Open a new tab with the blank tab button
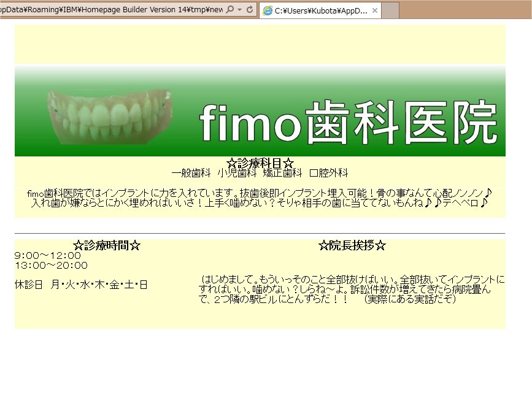The image size is (532, 403). (391, 10)
